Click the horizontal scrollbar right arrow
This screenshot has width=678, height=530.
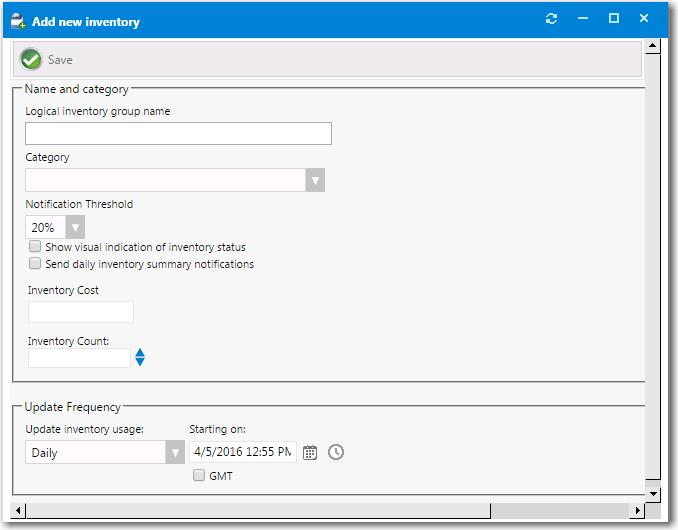[x=637, y=511]
